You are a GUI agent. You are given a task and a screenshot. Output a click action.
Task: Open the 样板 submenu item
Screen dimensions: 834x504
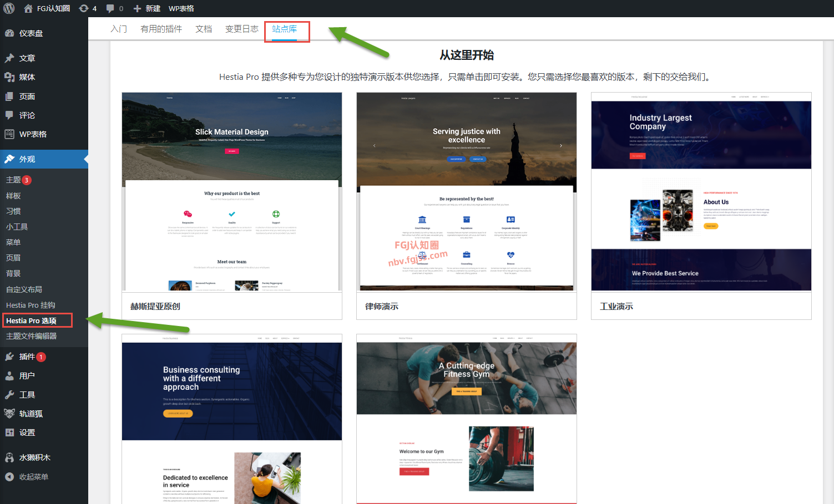coord(13,196)
